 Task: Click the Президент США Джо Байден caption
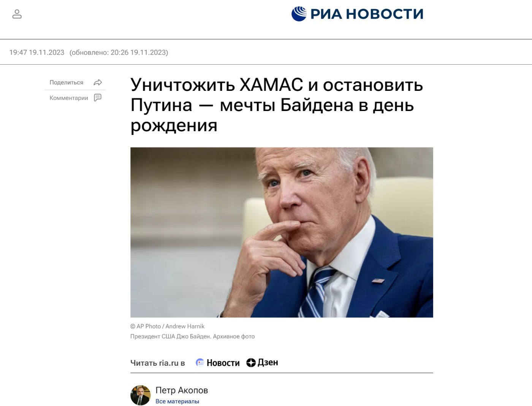pos(192,336)
